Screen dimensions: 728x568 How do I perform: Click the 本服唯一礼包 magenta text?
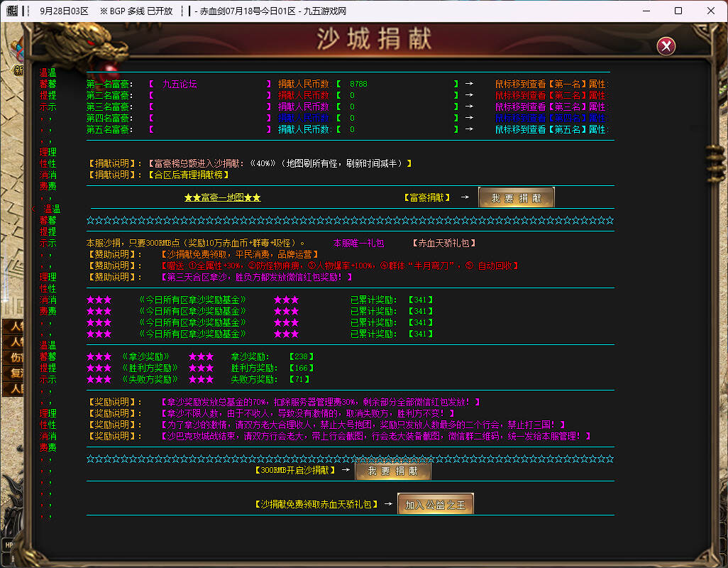(359, 243)
